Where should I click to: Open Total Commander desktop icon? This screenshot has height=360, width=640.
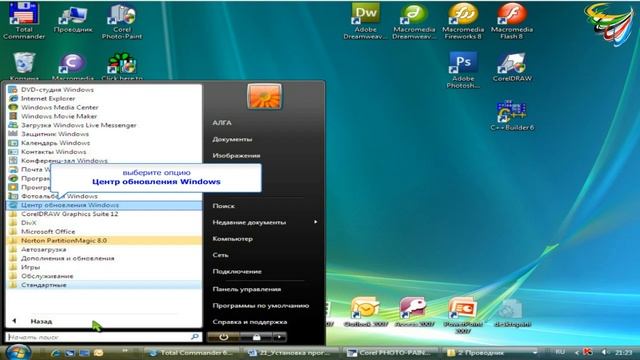click(x=24, y=20)
